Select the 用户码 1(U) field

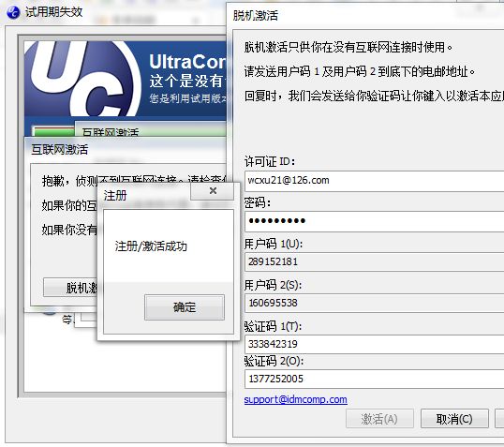374,261
